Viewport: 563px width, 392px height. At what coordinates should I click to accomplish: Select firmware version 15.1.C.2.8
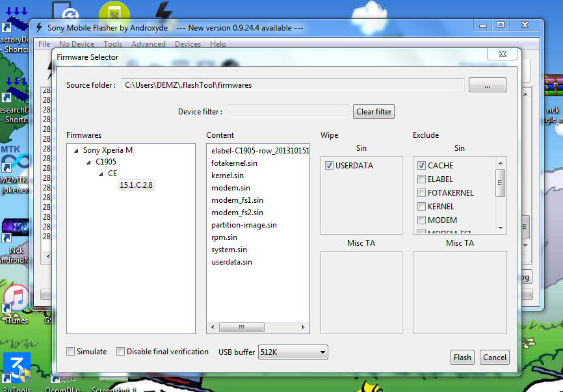pyautogui.click(x=136, y=185)
